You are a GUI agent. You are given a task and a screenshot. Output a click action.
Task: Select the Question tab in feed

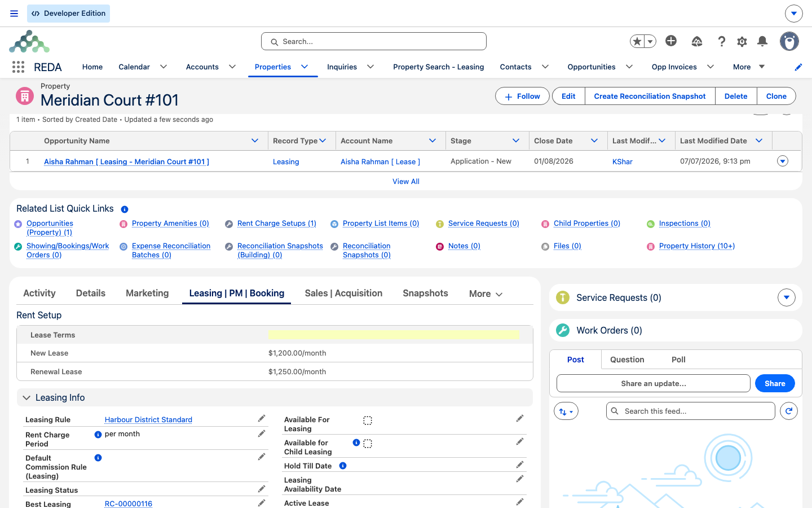(627, 360)
